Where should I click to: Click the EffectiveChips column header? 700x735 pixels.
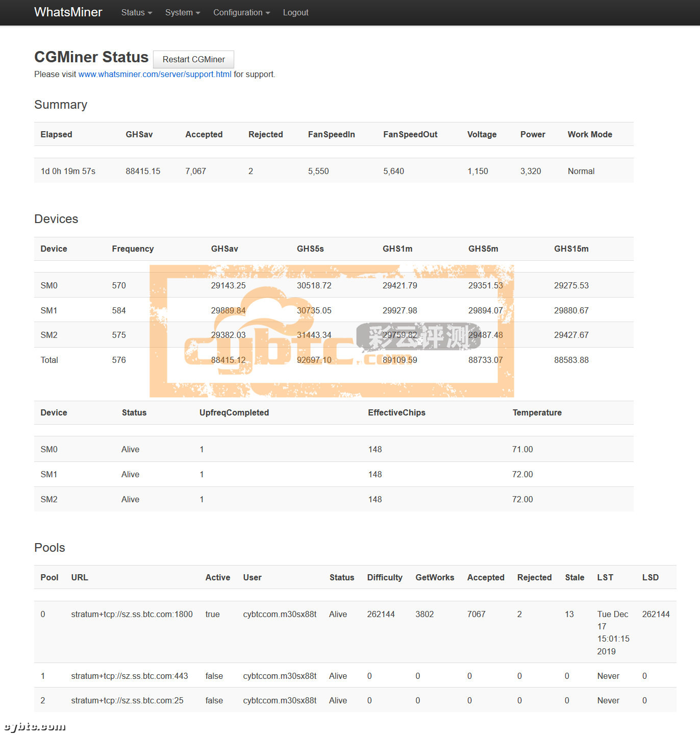pos(397,412)
